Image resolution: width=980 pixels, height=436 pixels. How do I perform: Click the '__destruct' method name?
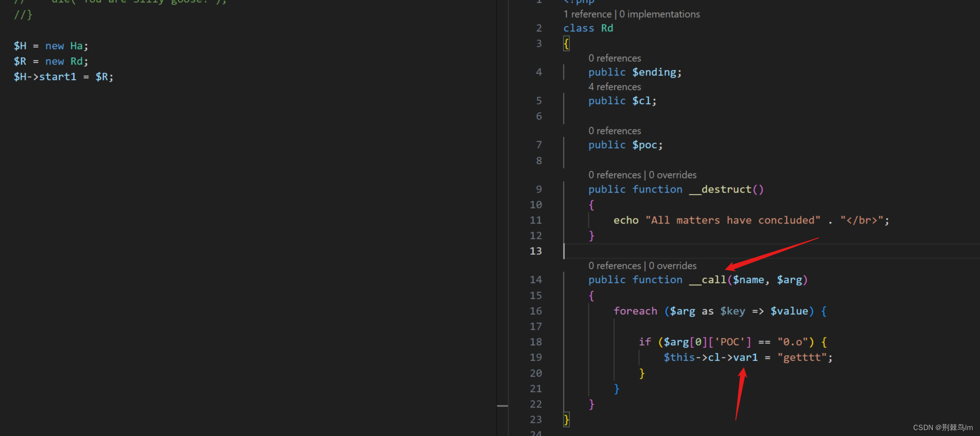point(720,189)
